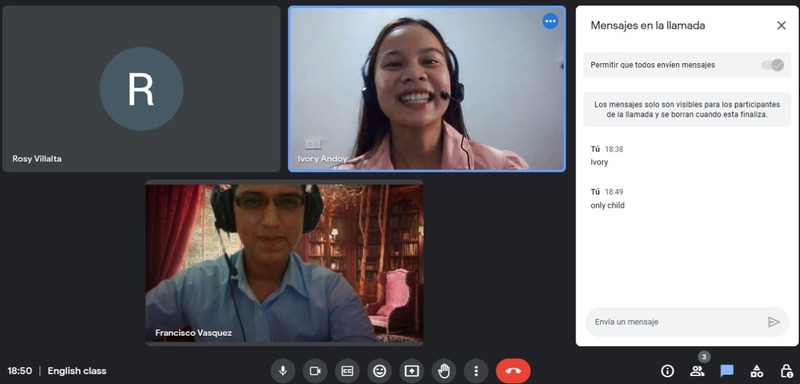Open the emoji reactions
Viewport: 800px width, 384px height.
(x=379, y=371)
